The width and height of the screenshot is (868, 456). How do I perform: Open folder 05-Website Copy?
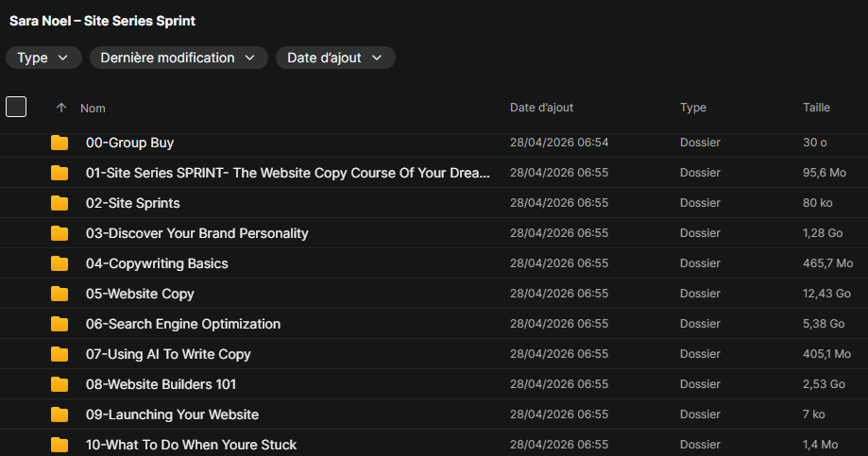140,294
